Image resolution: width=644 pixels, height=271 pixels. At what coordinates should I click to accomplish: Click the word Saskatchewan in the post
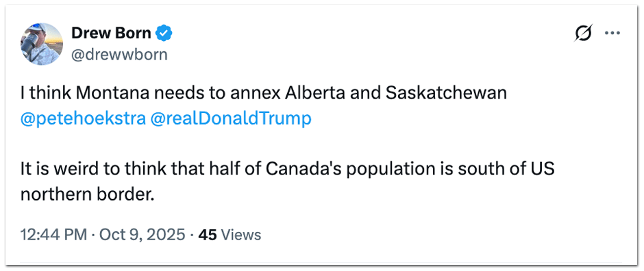pos(447,94)
